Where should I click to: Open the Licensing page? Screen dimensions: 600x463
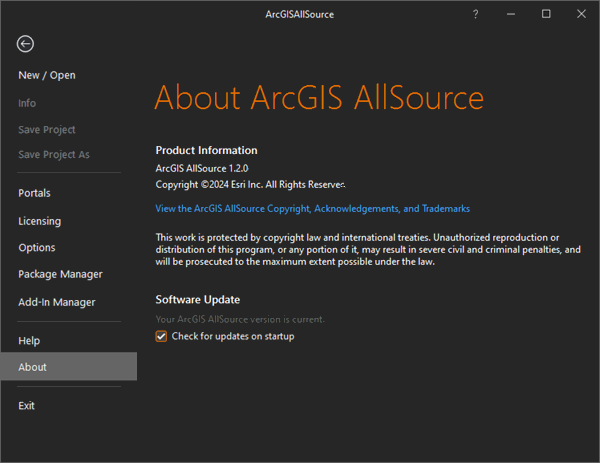pyautogui.click(x=39, y=221)
